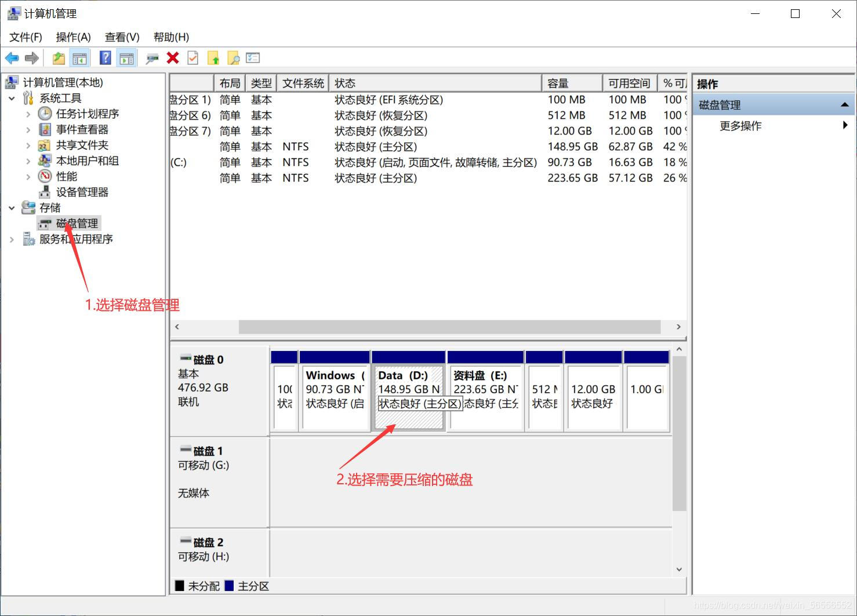Click the checklist settings toolbar icon
Viewport: 857px width, 616px height.
[x=253, y=58]
